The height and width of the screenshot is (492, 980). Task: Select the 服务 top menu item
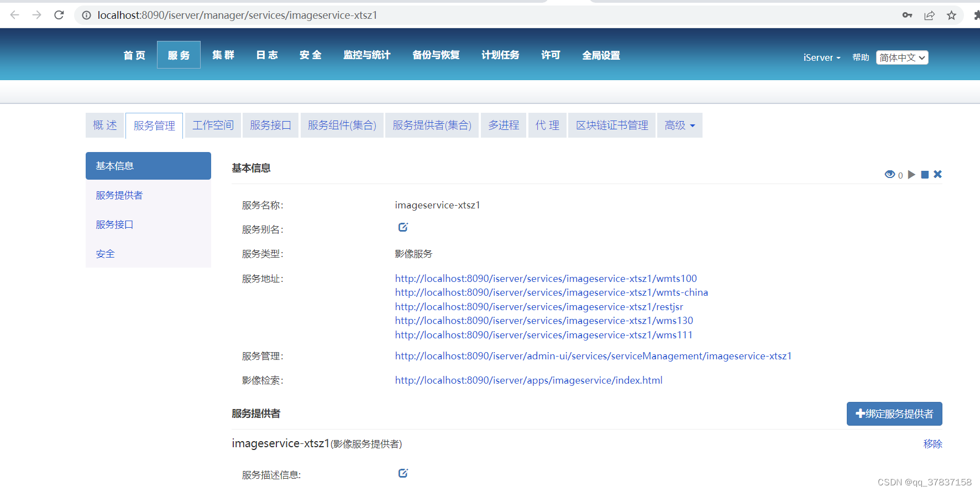coord(179,55)
